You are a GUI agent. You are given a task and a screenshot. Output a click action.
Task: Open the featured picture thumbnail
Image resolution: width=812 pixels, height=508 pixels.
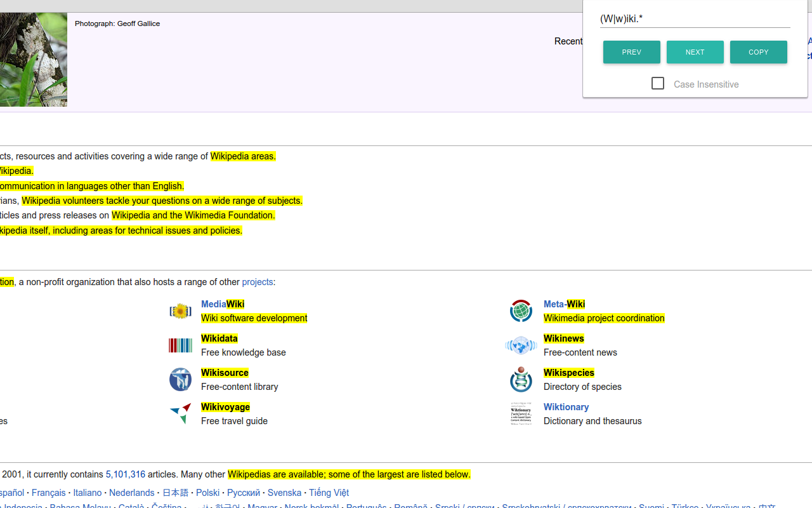(x=33, y=60)
